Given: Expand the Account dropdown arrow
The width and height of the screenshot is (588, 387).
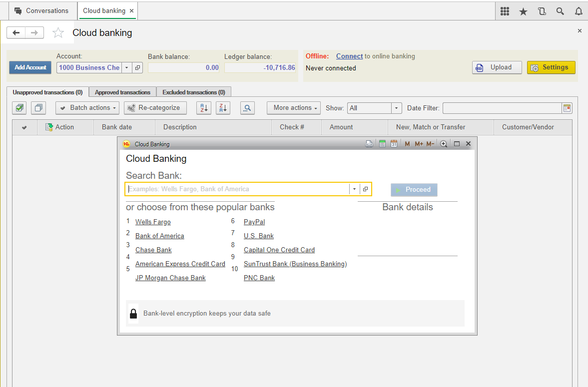Looking at the screenshot, I should (127, 67).
